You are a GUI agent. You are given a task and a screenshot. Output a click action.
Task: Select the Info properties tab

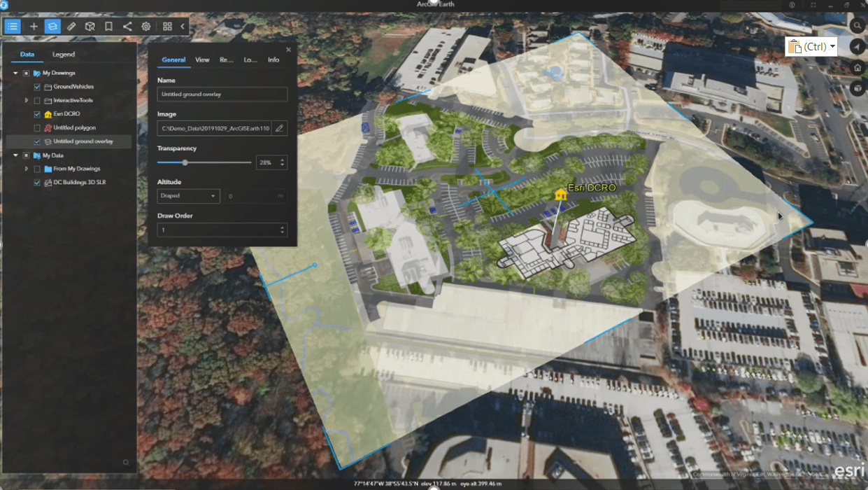[x=273, y=59]
